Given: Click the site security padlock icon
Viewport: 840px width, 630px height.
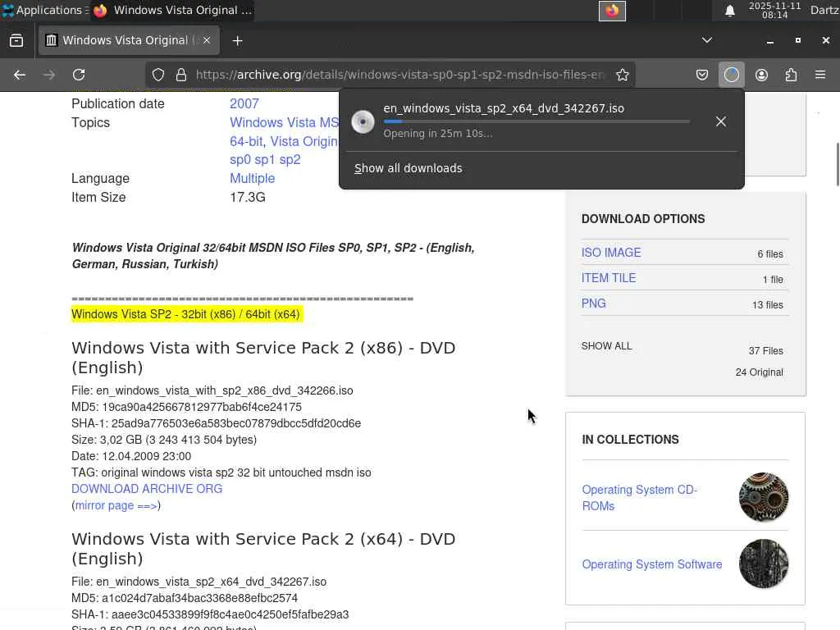Looking at the screenshot, I should tap(181, 75).
